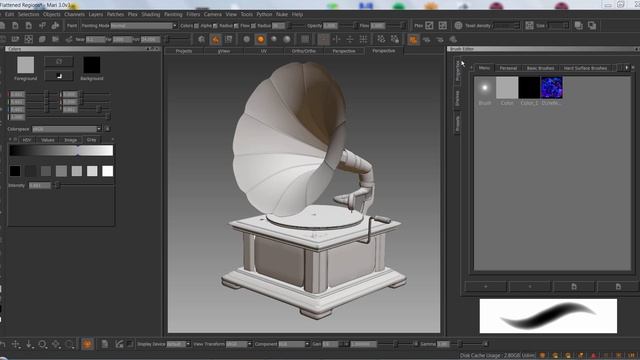Click the black Background color swatch

(x=91, y=65)
